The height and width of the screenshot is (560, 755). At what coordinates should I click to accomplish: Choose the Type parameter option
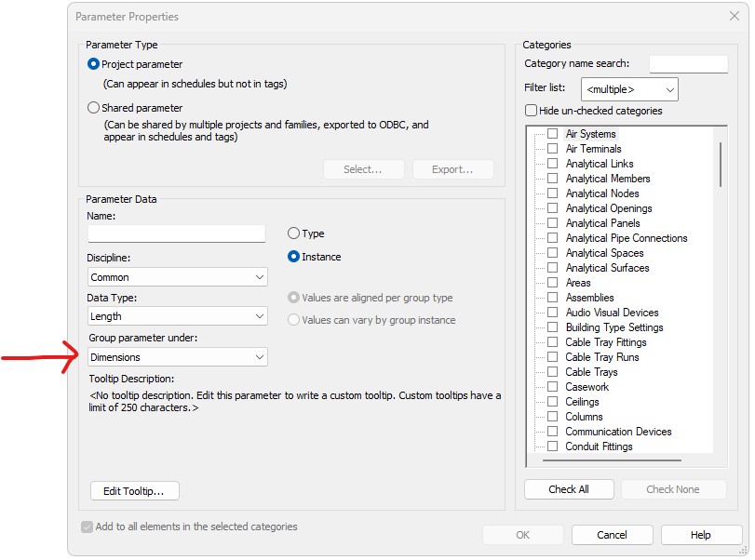point(293,233)
